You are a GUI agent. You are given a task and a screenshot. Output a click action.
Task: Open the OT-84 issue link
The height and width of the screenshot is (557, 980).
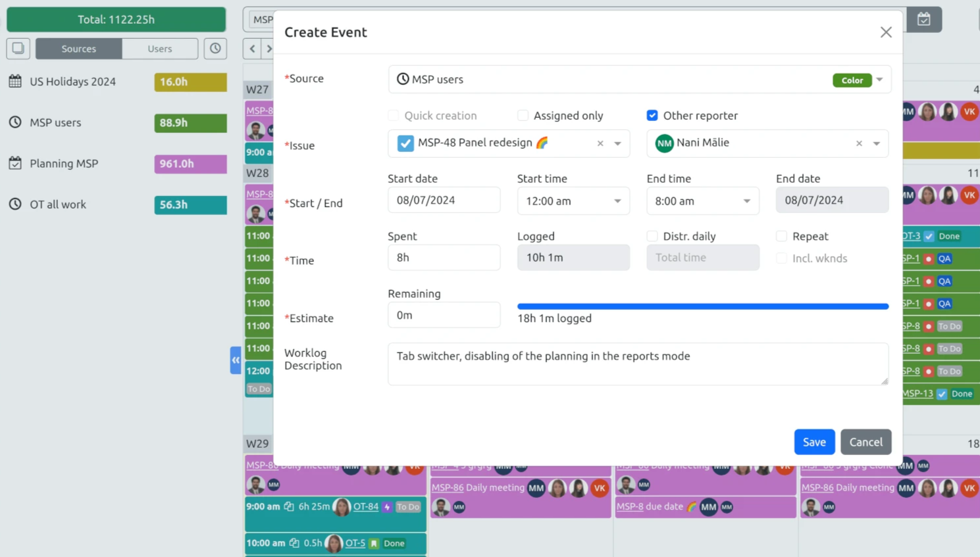point(366,506)
